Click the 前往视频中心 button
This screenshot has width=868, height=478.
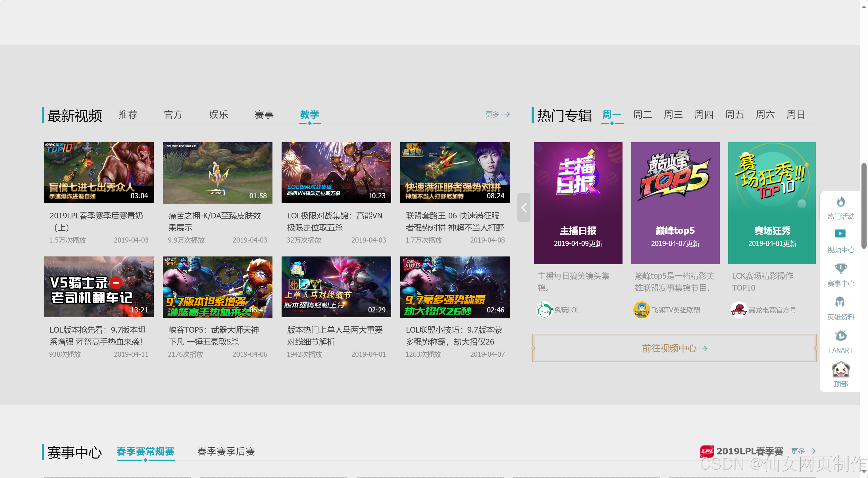[674, 348]
